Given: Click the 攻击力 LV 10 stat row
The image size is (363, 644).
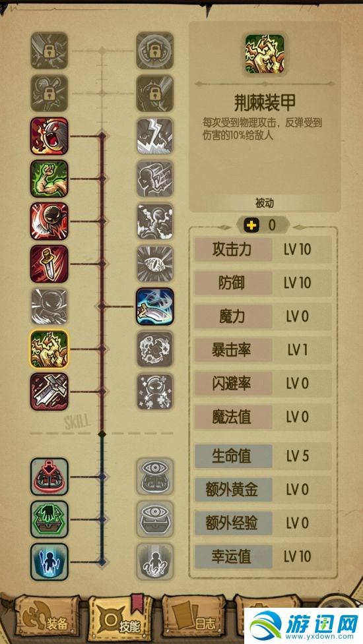Looking at the screenshot, I should [x=263, y=249].
